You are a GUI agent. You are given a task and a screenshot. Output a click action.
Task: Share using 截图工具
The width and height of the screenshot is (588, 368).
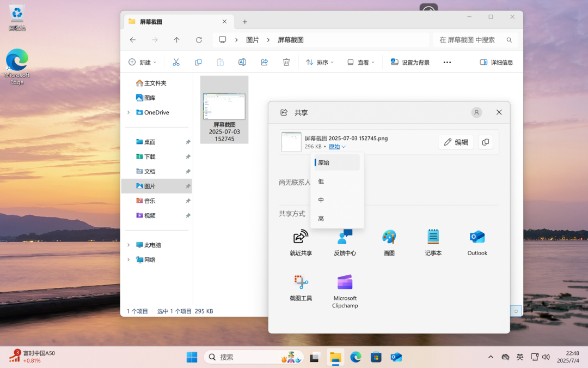tap(300, 289)
